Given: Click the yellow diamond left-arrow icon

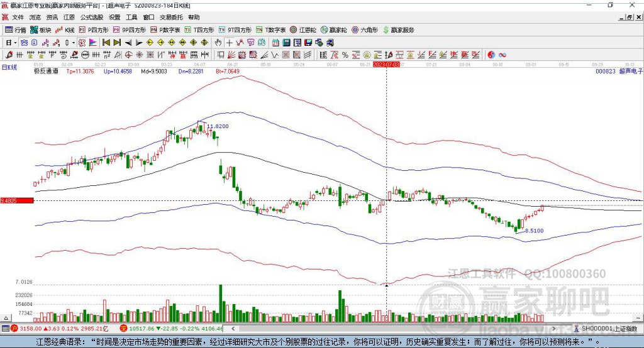Looking at the screenshot, I should pyautogui.click(x=150, y=43).
